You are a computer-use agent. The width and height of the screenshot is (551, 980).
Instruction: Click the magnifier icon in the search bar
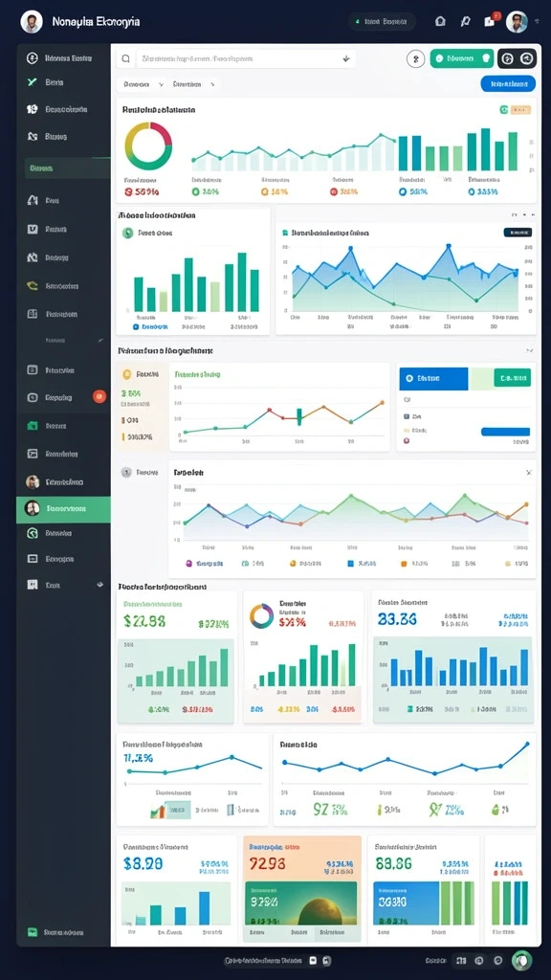[x=125, y=58]
